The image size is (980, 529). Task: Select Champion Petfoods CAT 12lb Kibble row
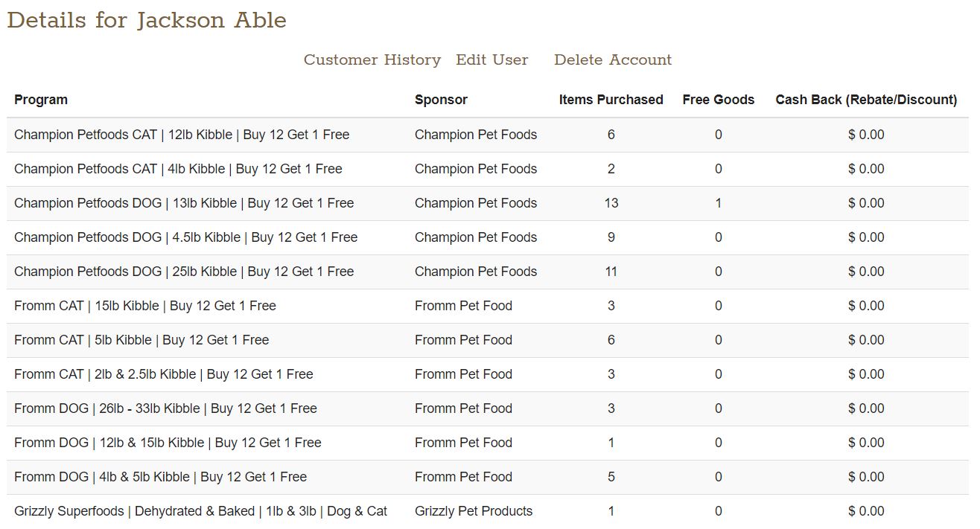point(182,135)
